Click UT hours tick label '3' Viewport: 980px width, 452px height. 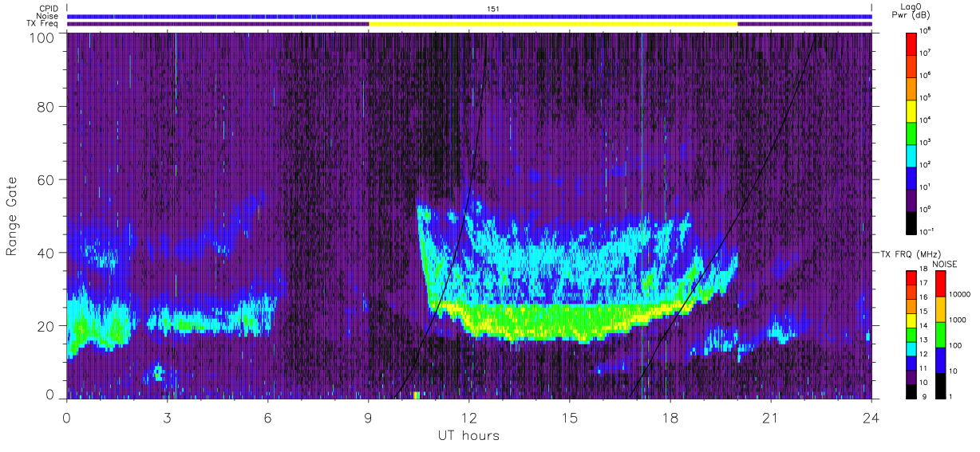click(x=168, y=417)
